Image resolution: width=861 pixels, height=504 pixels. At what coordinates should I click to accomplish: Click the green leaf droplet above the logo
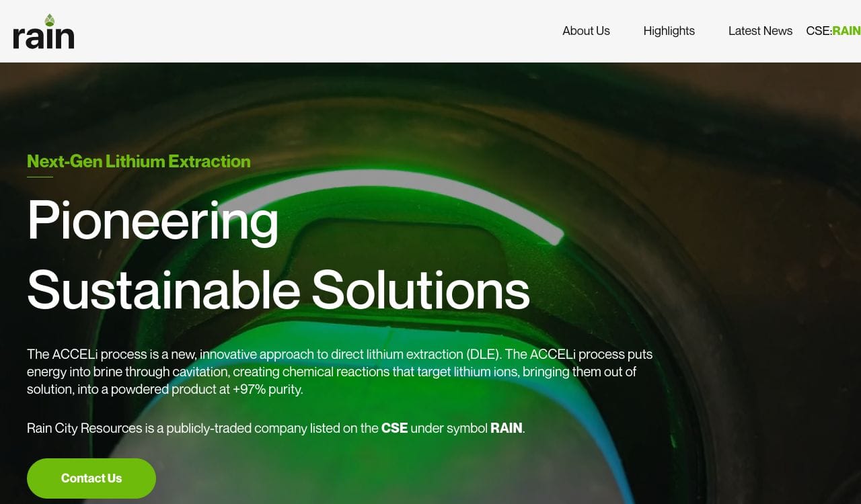(49, 20)
